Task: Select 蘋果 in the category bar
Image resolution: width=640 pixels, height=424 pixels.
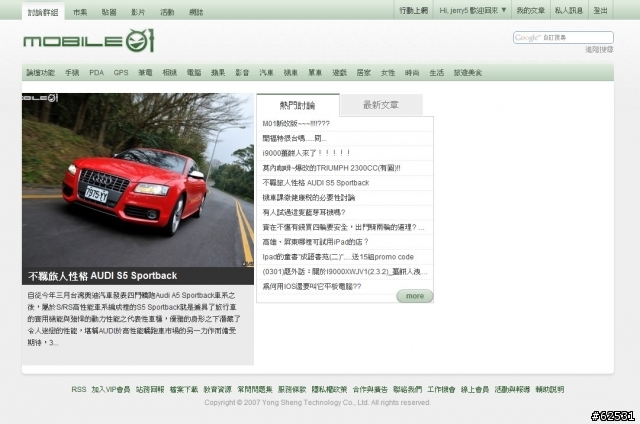Action: pos(218,73)
